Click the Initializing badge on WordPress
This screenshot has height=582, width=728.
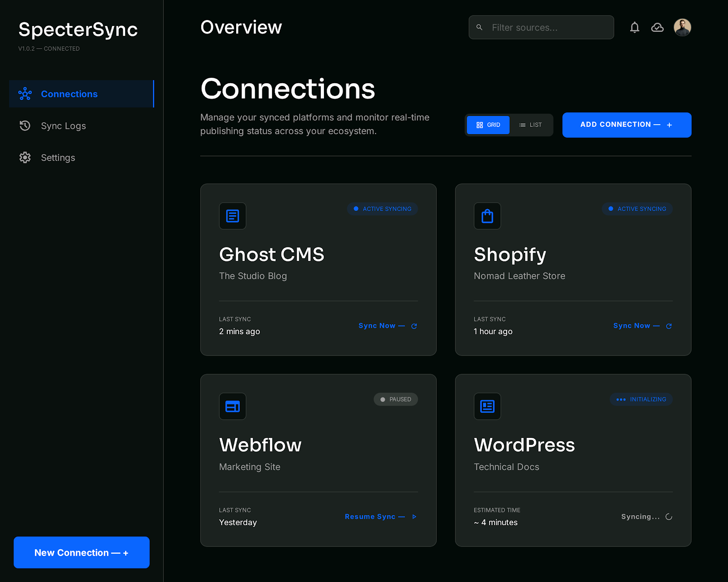coord(641,399)
